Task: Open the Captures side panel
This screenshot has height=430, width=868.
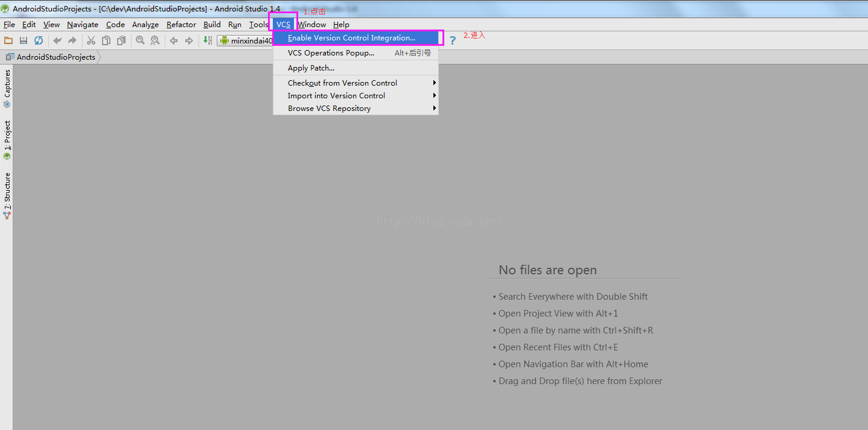Action: click(x=7, y=88)
